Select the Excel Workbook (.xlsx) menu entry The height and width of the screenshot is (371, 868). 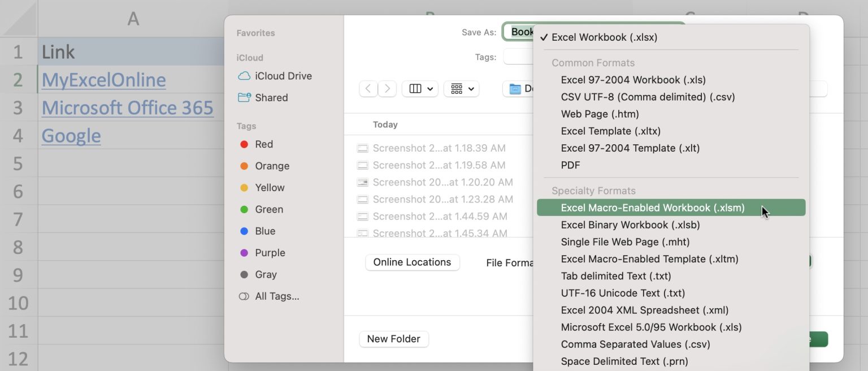(x=605, y=37)
